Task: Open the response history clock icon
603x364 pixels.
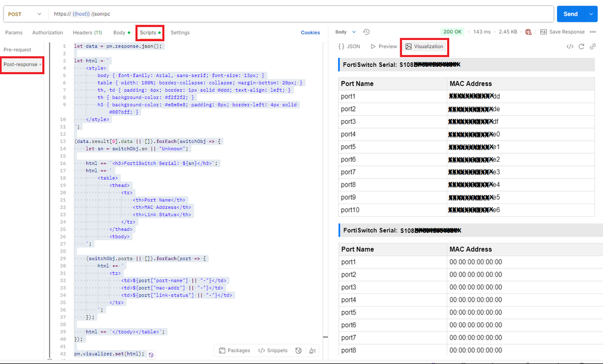Action: (x=366, y=32)
